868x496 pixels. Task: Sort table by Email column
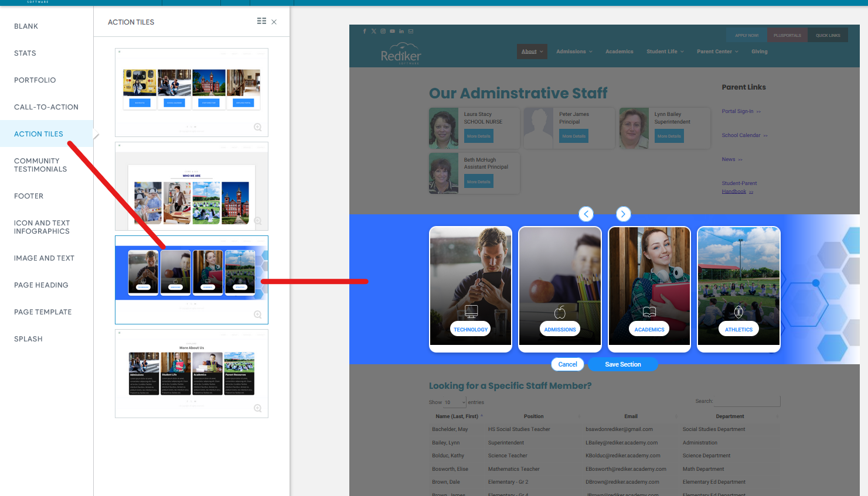(x=631, y=416)
